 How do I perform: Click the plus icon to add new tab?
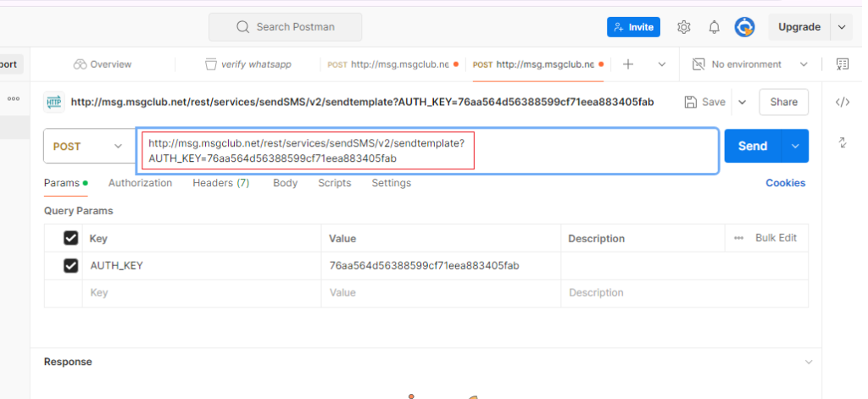628,64
